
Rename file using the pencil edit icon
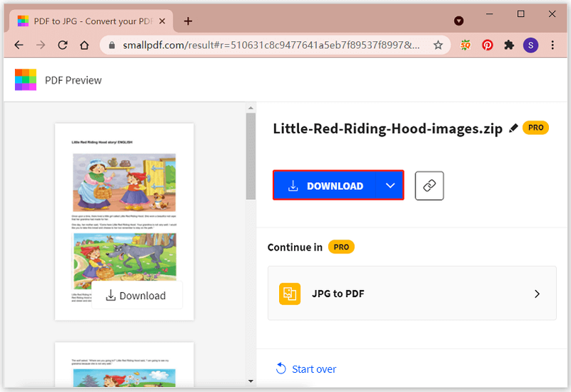click(x=513, y=128)
